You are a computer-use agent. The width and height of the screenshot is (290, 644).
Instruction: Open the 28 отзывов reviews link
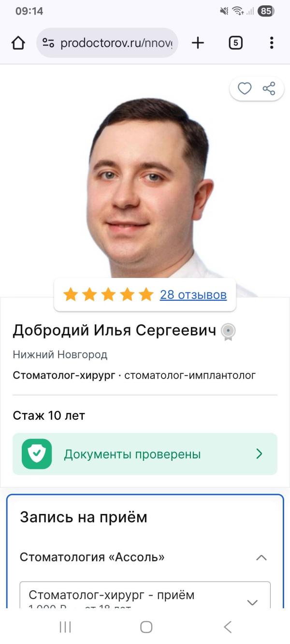coord(193,294)
